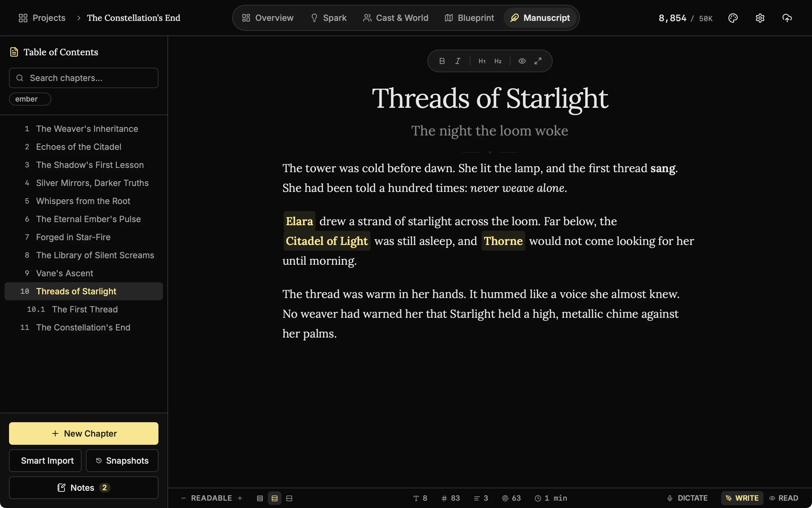Click the Citadel of Light tag

coord(327,241)
